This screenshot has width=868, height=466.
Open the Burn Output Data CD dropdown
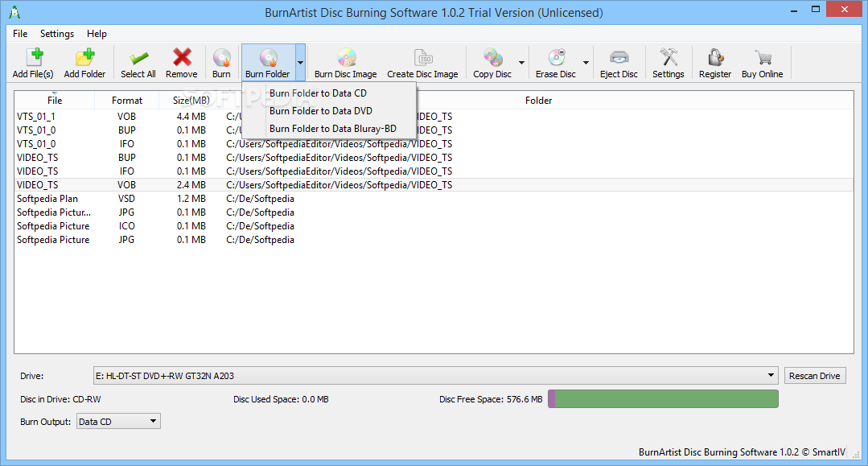pyautogui.click(x=118, y=422)
